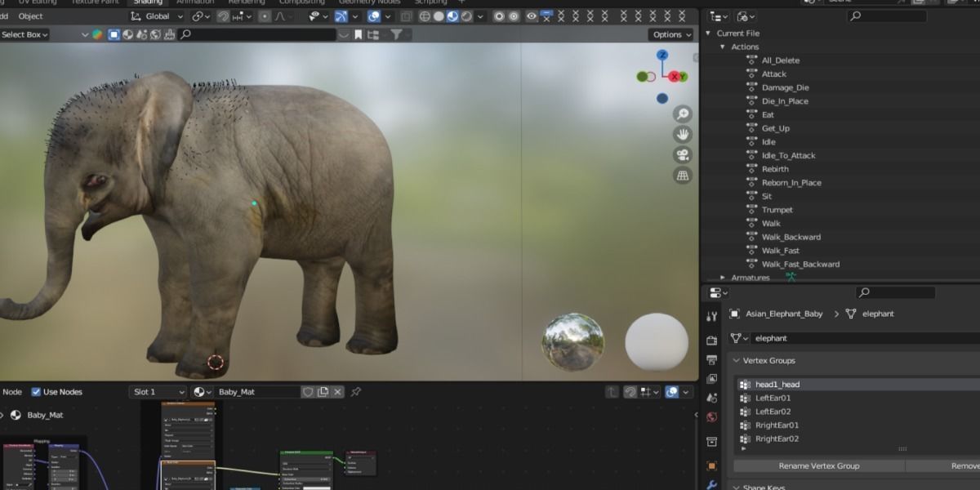
Task: Click the pan view hand icon
Action: point(682,135)
